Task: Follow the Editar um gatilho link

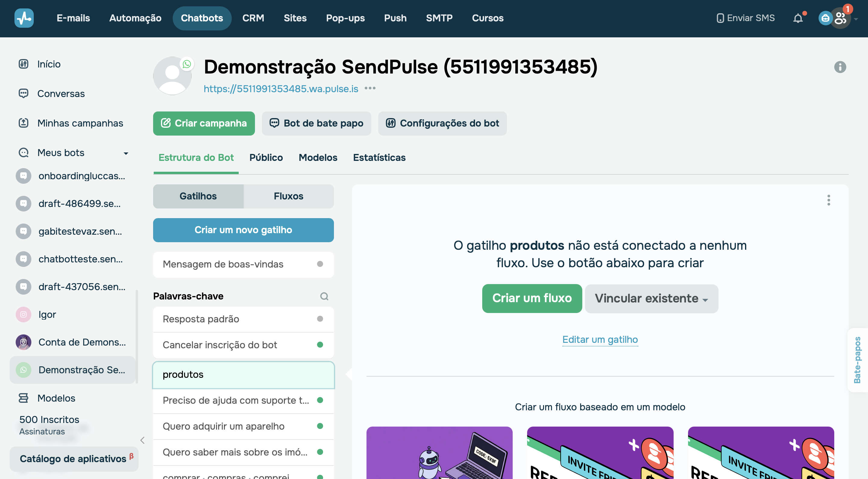Action: pos(600,340)
